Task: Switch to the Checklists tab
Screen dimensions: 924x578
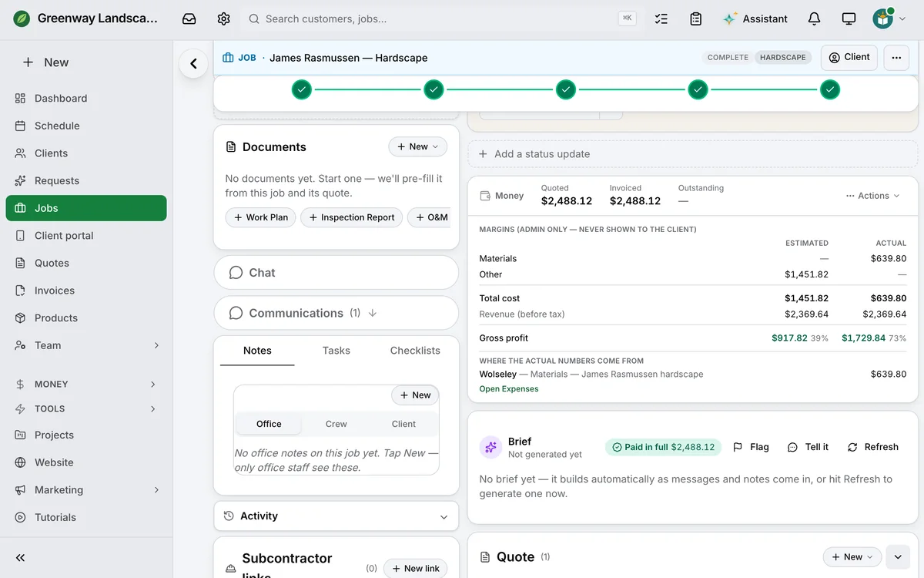Action: pos(415,351)
